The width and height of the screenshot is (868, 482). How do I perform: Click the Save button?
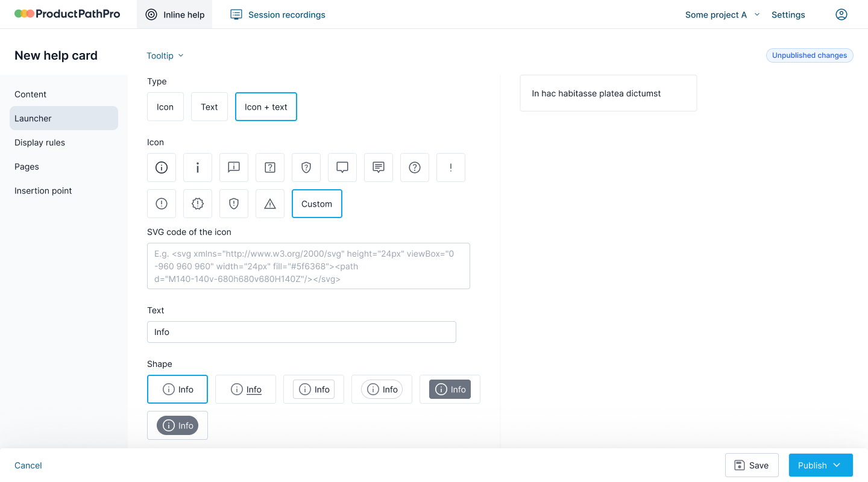point(752,465)
